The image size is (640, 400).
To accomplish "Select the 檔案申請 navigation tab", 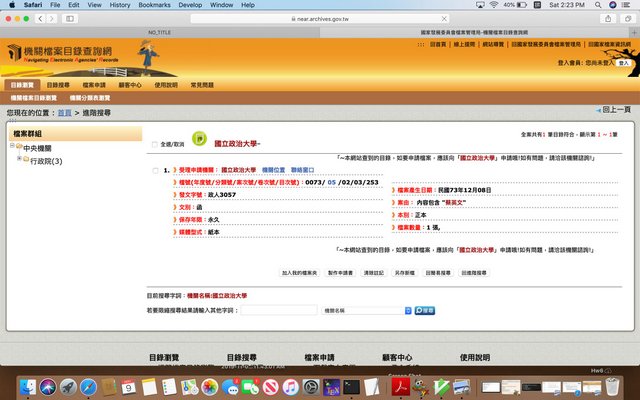I will (94, 85).
